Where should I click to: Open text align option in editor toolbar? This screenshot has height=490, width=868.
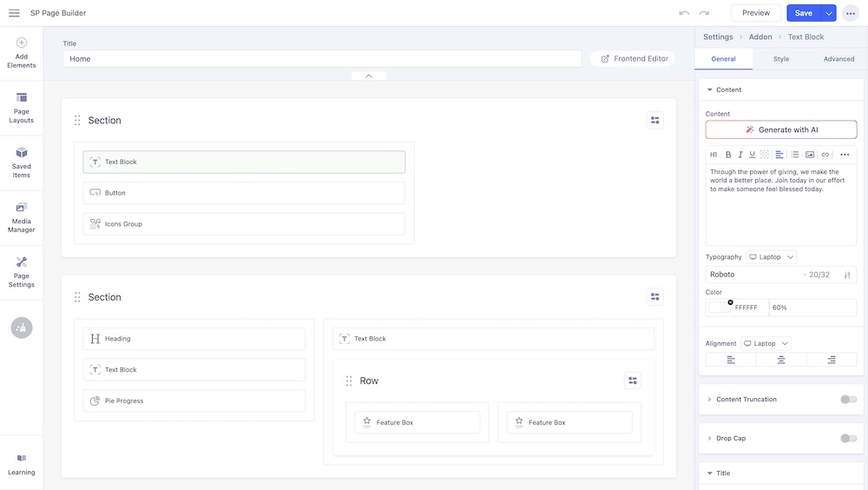[x=779, y=155]
